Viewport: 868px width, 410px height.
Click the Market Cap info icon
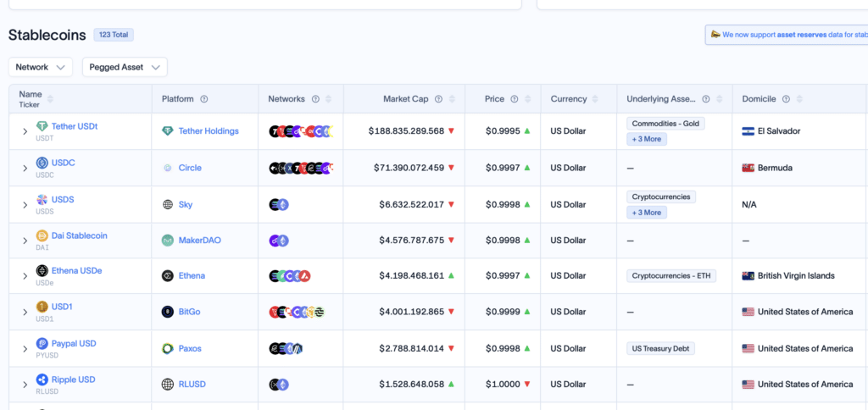click(x=438, y=99)
